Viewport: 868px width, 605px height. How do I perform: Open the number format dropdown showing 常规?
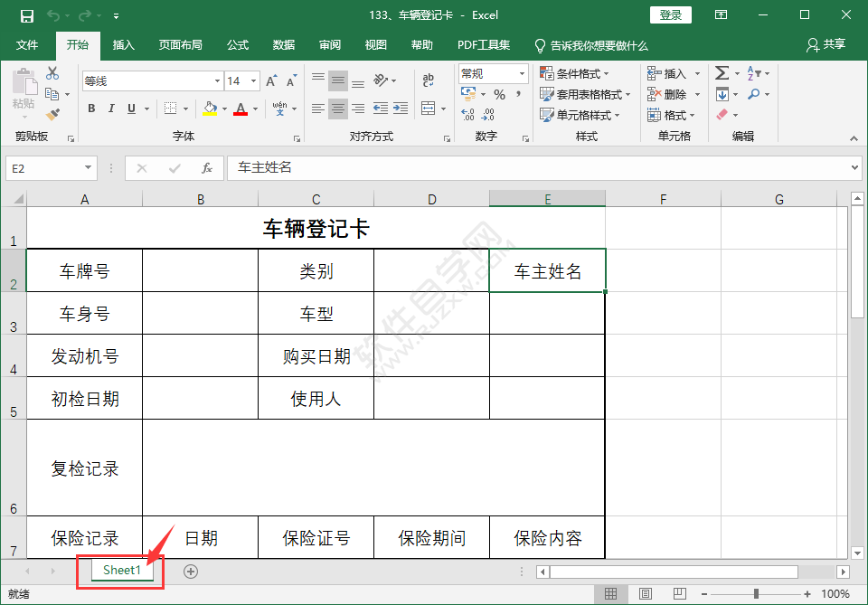click(x=488, y=73)
